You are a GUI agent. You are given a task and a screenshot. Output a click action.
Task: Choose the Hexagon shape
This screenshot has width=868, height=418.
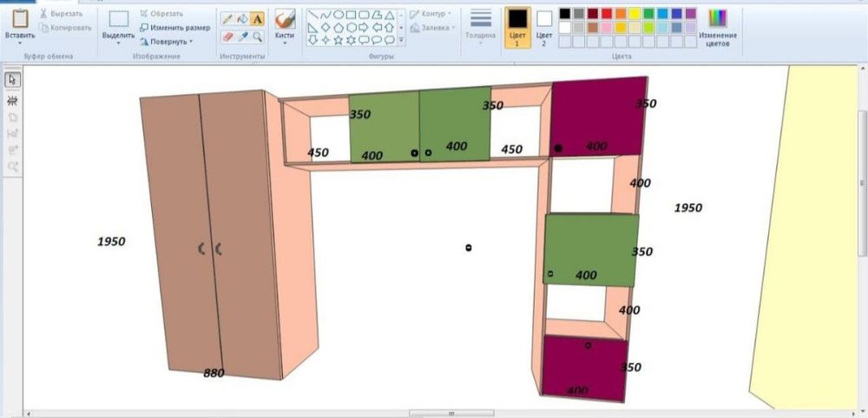click(351, 27)
